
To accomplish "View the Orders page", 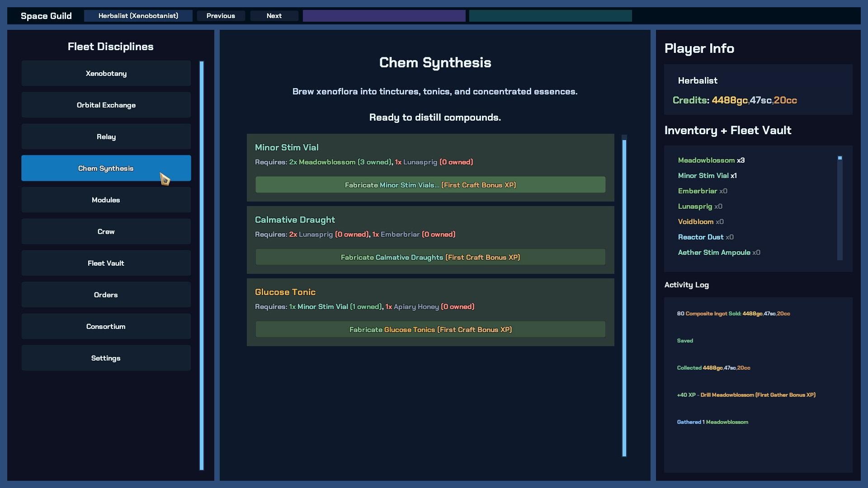I will click(x=106, y=295).
